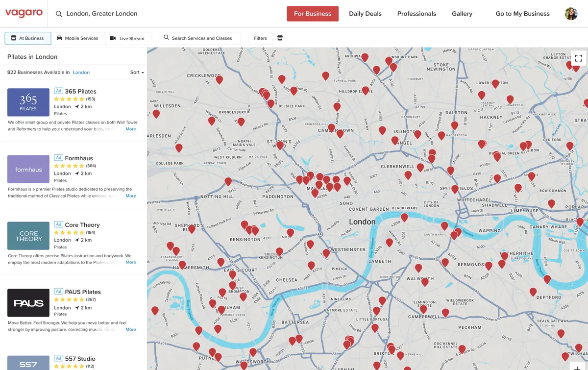Click the Ad badge beside Formhaus
This screenshot has width=588, height=370.
coord(58,158)
